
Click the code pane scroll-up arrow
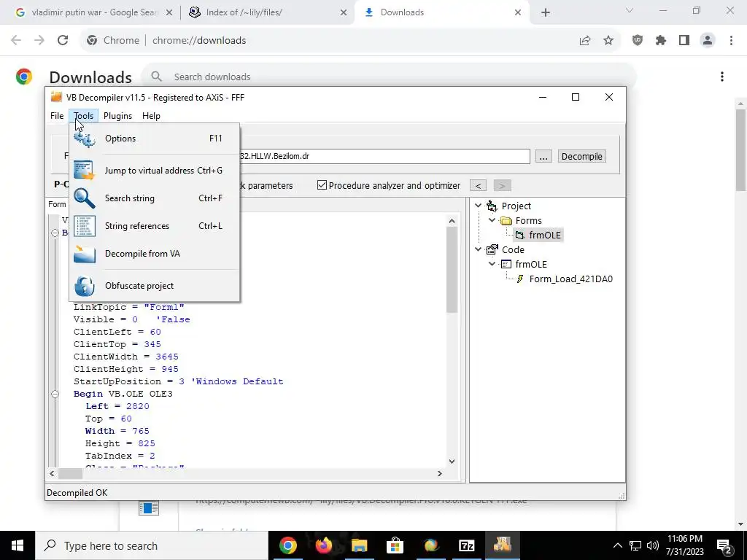point(452,221)
